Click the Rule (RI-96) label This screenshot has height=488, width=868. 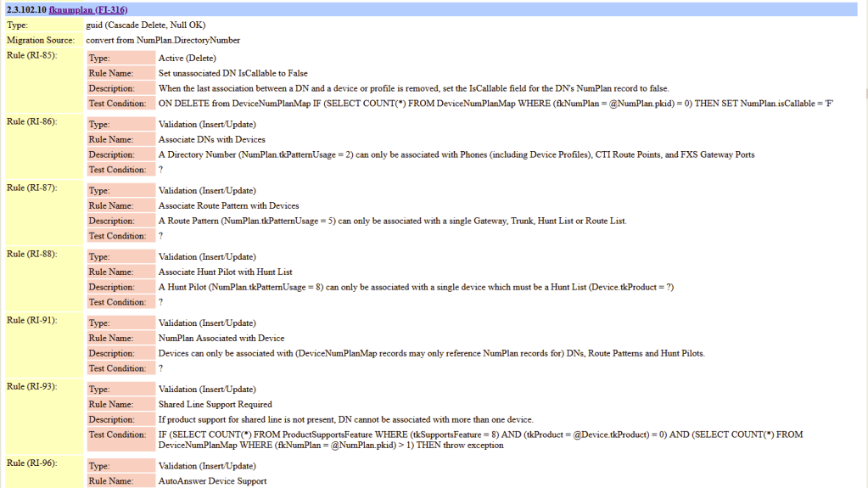[32, 463]
